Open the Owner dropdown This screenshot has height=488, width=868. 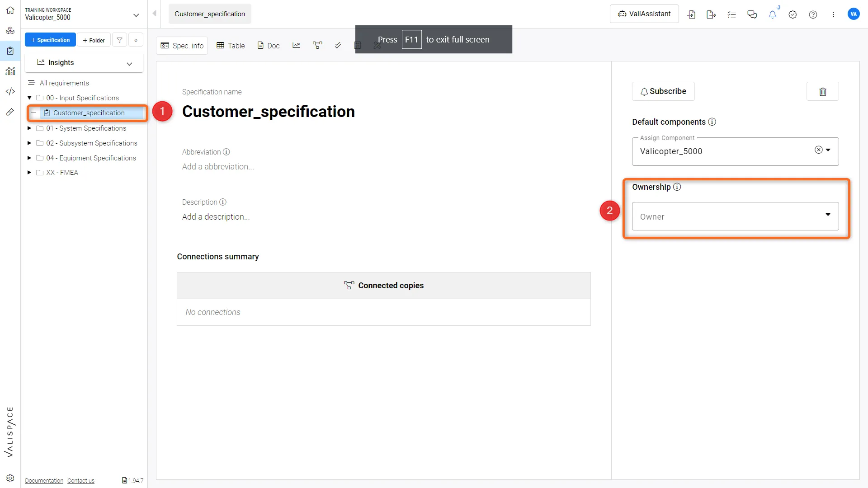735,216
